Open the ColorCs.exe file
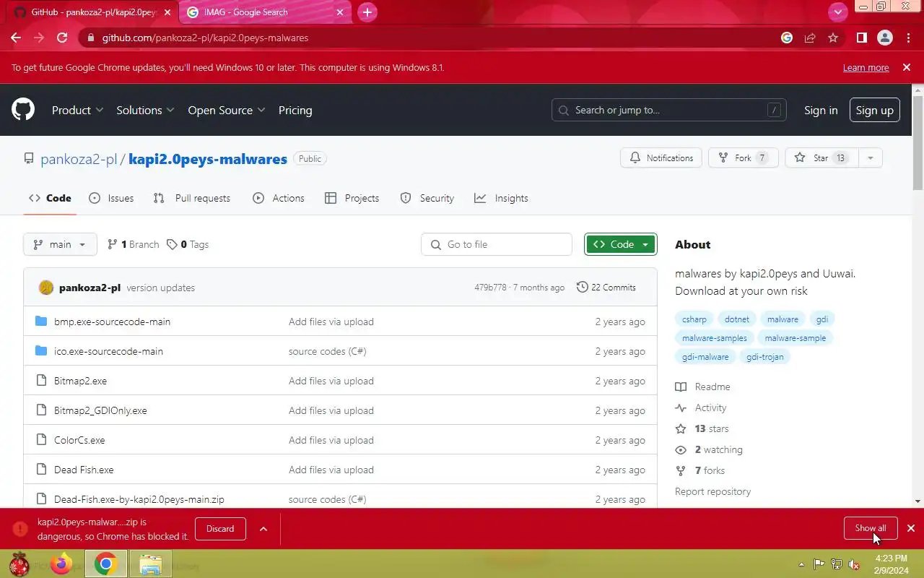This screenshot has width=924, height=578. pyautogui.click(x=79, y=440)
